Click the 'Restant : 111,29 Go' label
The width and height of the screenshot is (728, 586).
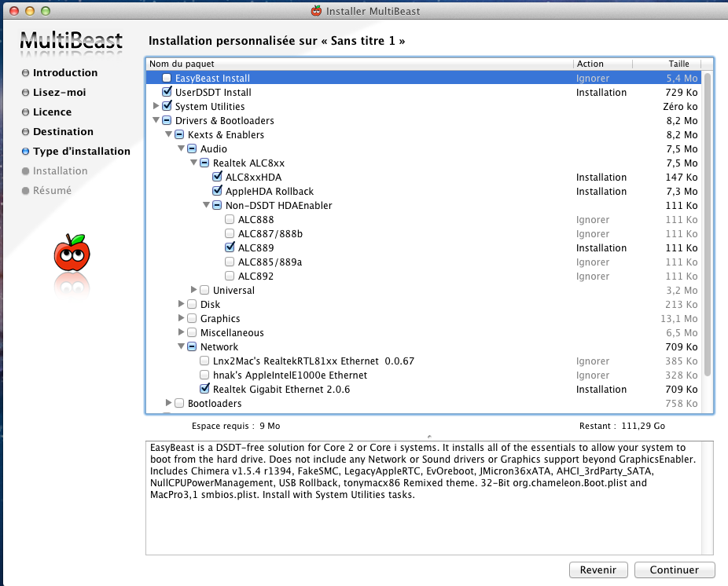pos(622,426)
